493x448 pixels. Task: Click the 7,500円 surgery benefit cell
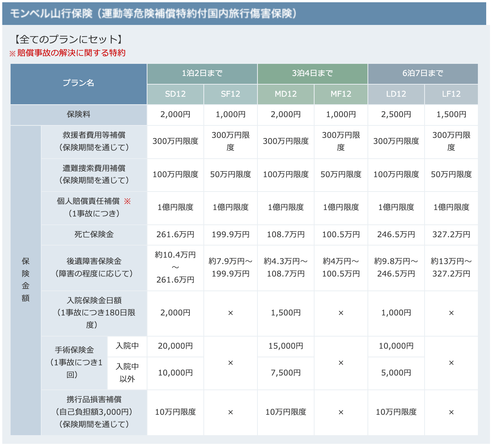[286, 373]
